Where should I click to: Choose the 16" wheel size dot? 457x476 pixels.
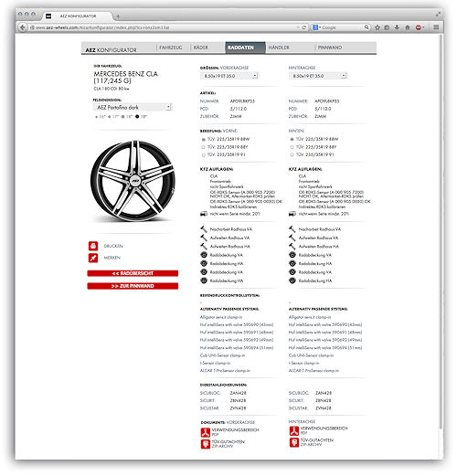[97, 117]
